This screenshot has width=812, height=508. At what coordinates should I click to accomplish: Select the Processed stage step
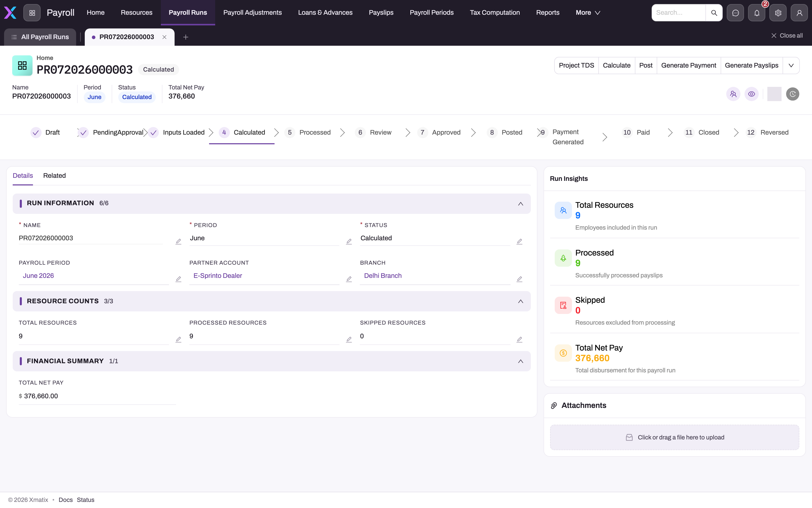click(308, 132)
